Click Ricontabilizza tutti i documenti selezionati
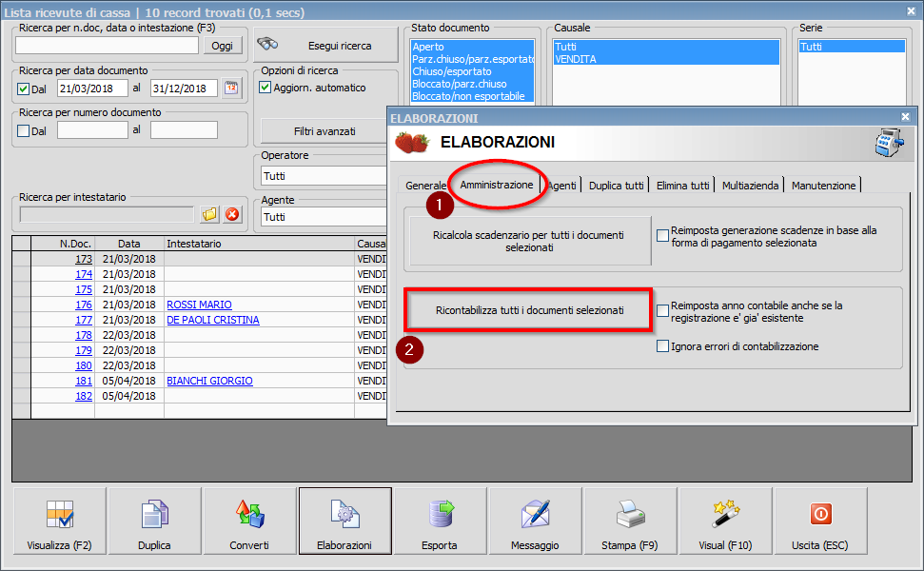The image size is (924, 571). (x=529, y=310)
